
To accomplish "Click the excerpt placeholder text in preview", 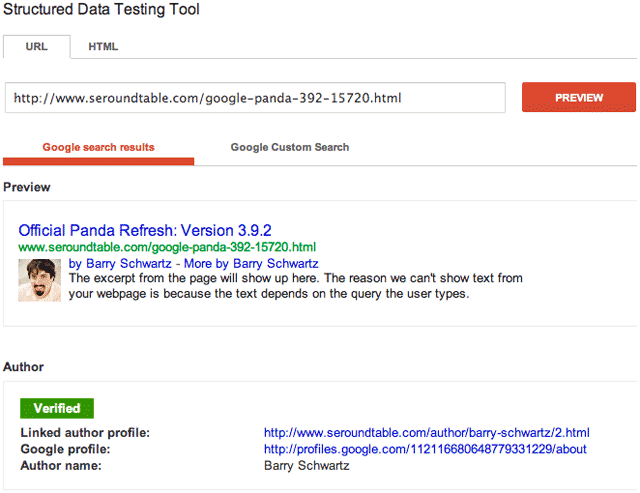I will pyautogui.click(x=296, y=286).
